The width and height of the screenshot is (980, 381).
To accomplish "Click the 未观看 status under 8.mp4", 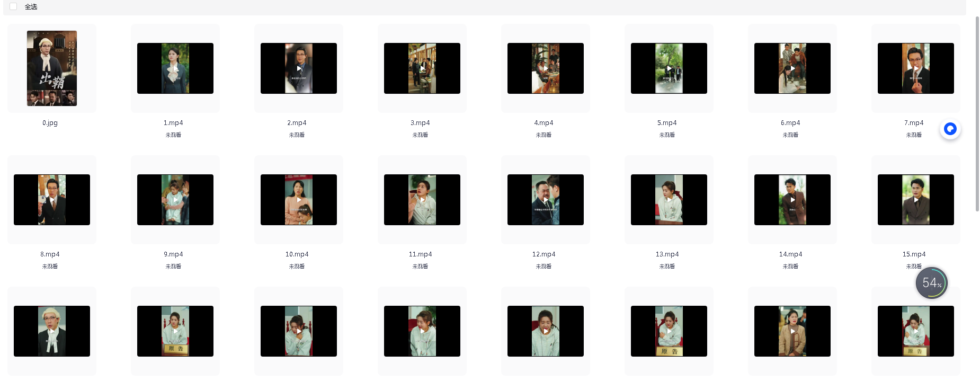I will click(50, 267).
